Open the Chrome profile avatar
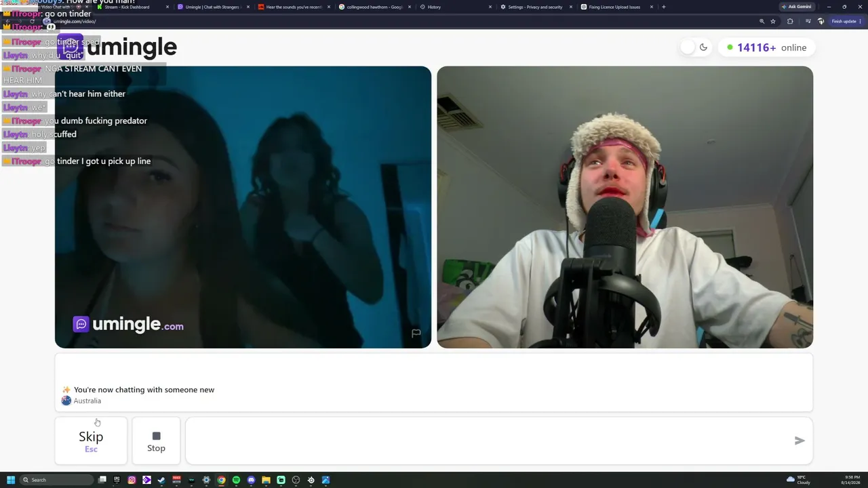Viewport: 868px width, 488px height. [x=821, y=21]
